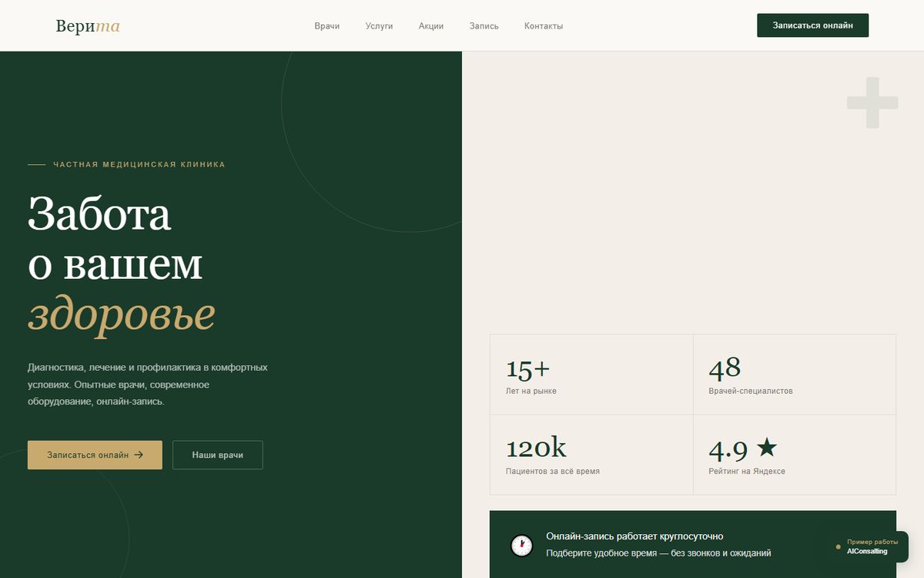
Task: Click the gold Записаться онлайн hero button
Action: pyautogui.click(x=95, y=455)
